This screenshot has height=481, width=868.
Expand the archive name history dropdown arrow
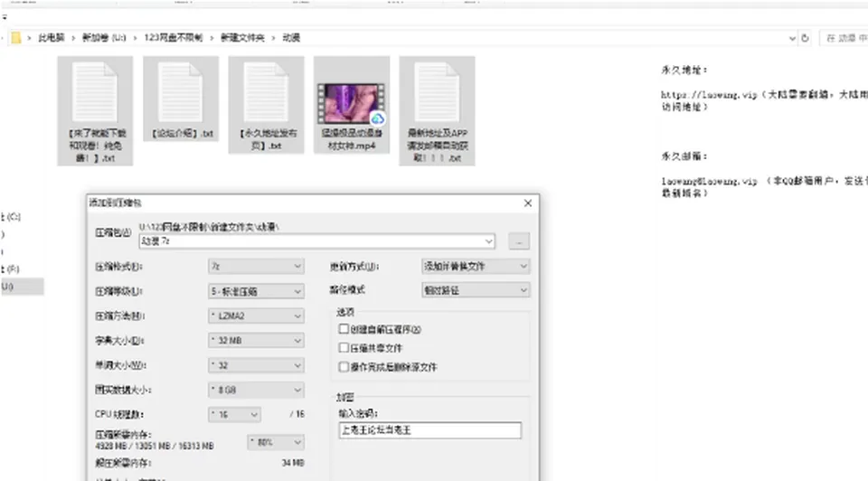(x=489, y=241)
